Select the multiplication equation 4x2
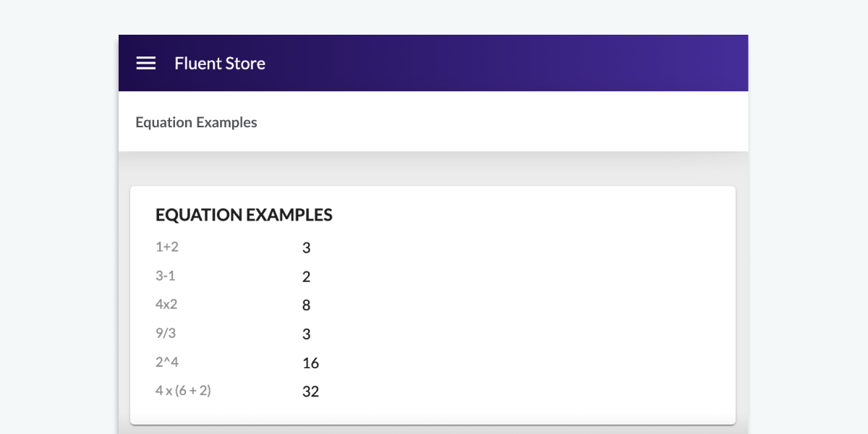Image resolution: width=868 pixels, height=434 pixels. click(x=166, y=304)
